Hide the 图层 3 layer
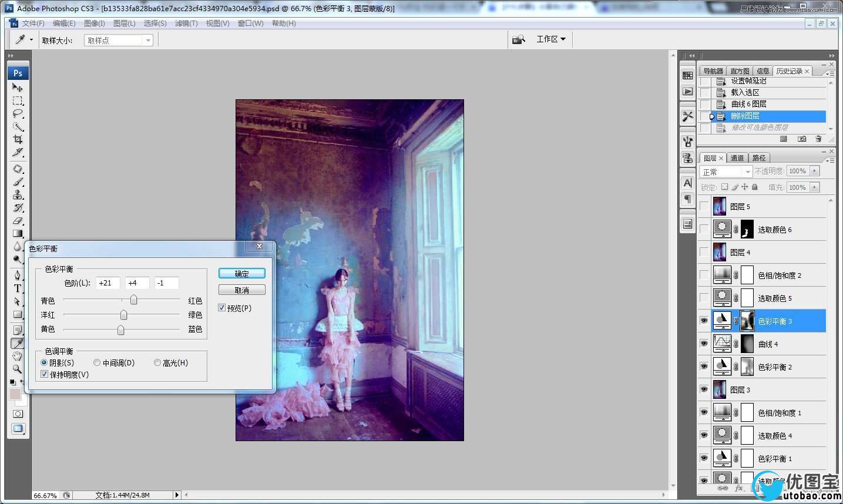The width and height of the screenshot is (843, 504). pos(704,389)
